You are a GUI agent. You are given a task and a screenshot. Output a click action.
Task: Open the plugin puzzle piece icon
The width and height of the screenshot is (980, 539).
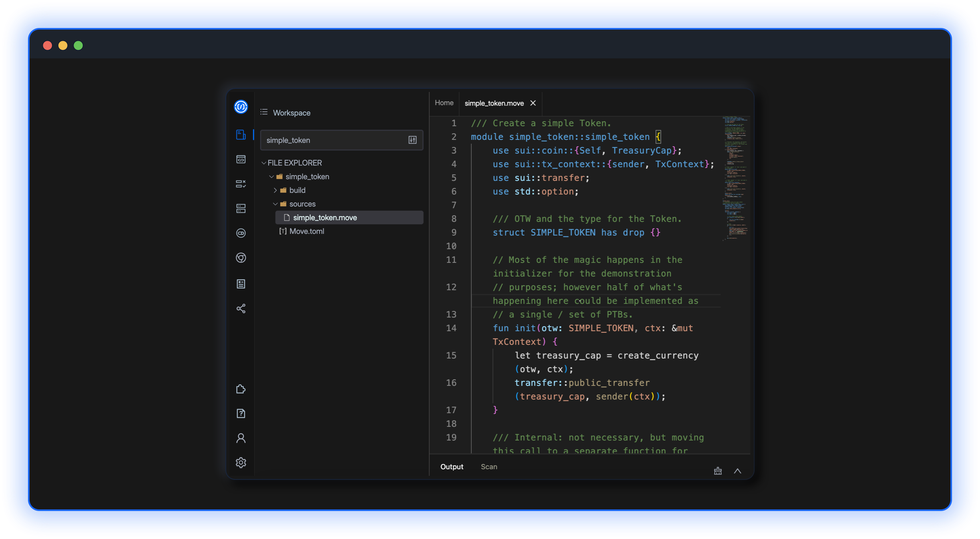click(241, 389)
